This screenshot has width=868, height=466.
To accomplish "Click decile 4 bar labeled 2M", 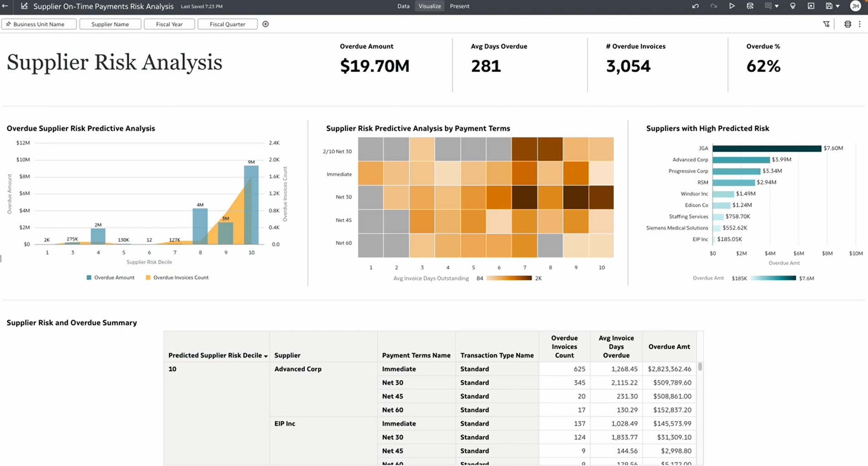I will 98,236.
